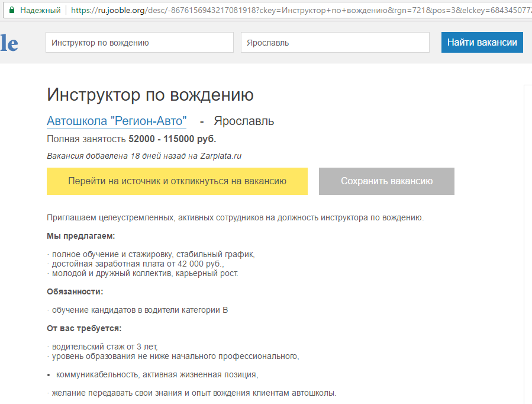532x404 pixels.
Task: Click the bullet about коммуникабельность
Action: click(x=157, y=374)
